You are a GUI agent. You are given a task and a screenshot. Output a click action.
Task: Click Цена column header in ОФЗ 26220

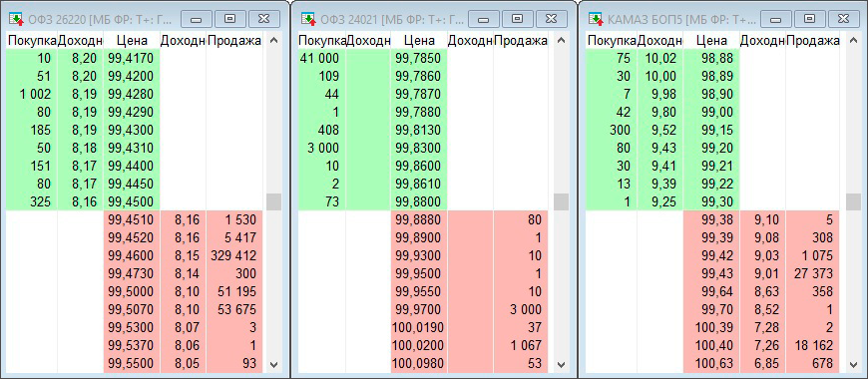133,40
